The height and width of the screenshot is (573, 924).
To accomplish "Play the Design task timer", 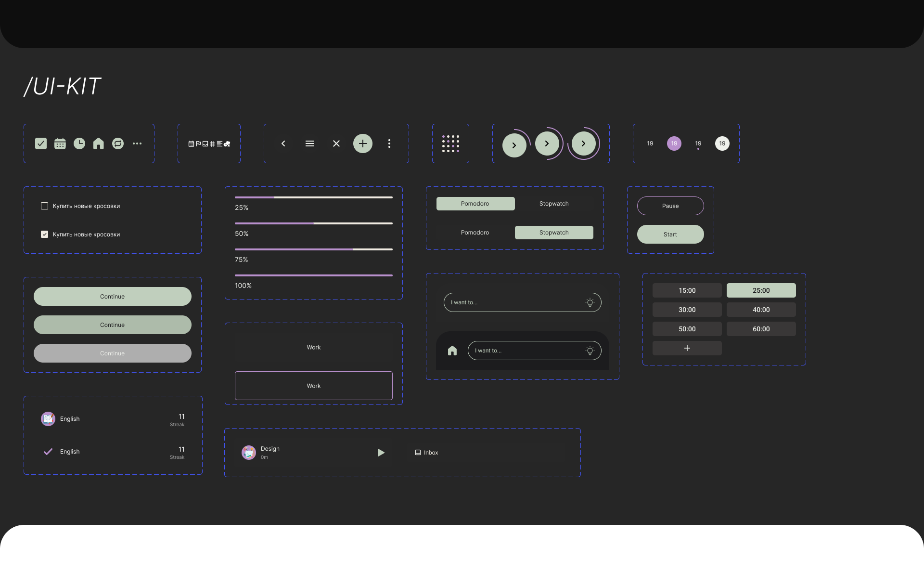I will (381, 453).
